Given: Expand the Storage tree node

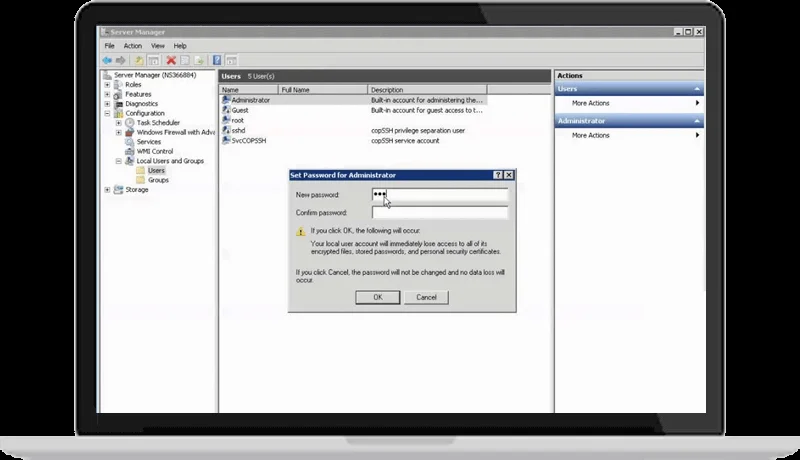Looking at the screenshot, I should 107,190.
